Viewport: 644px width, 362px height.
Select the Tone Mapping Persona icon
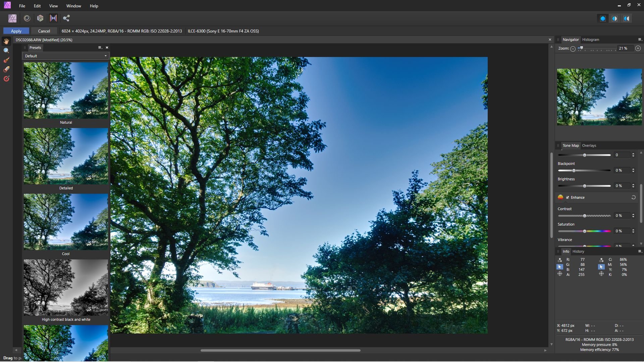[53, 18]
